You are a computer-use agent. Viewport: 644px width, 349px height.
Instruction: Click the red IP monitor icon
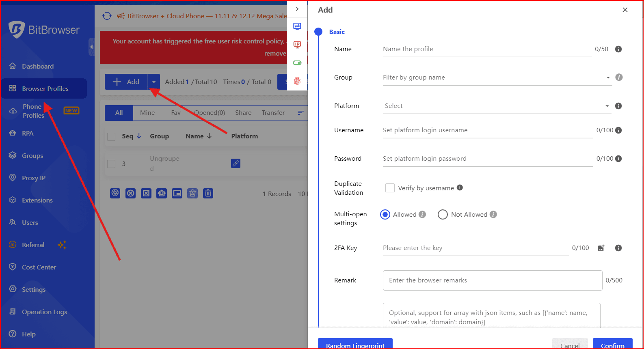point(297,45)
